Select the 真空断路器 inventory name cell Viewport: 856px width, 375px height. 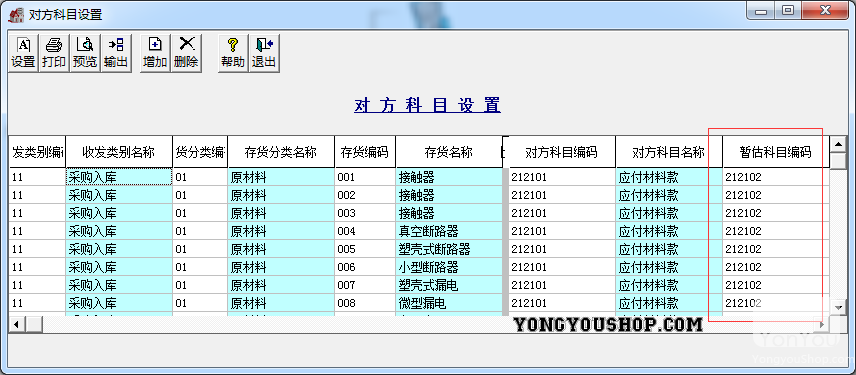click(x=449, y=231)
